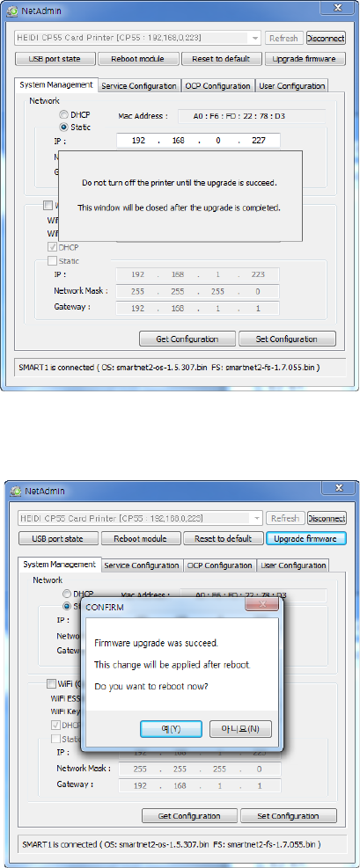The image size is (360, 868).
Task: Toggle the Static checkbox under WiFi in top window
Action: (52, 260)
